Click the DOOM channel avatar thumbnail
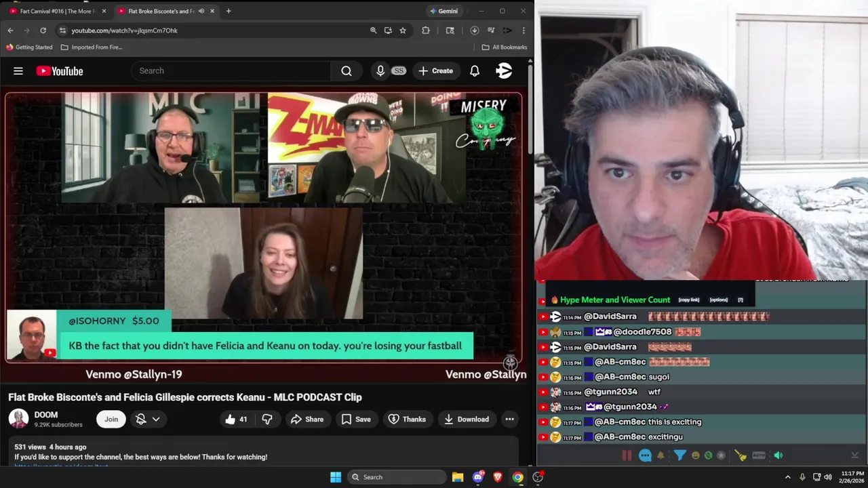 pos(18,419)
